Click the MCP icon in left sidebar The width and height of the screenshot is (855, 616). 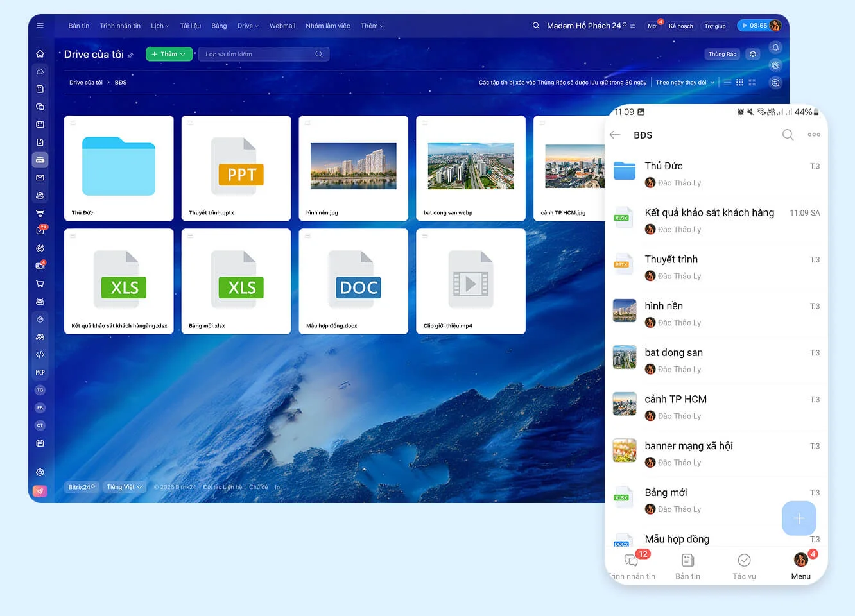point(40,372)
